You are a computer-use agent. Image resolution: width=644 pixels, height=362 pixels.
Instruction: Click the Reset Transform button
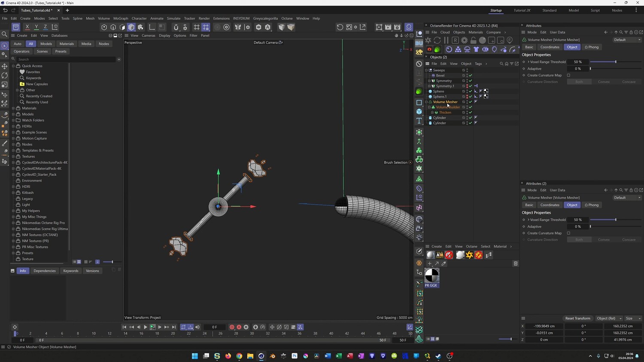pyautogui.click(x=577, y=318)
